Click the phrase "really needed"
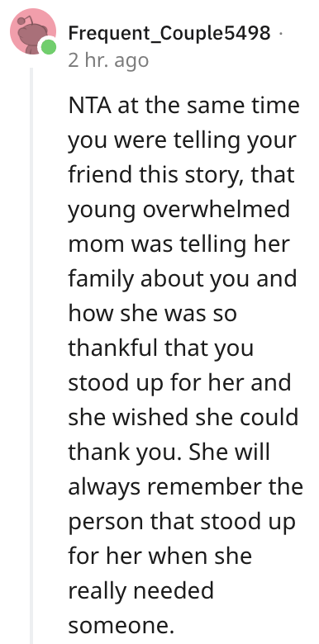 pyautogui.click(x=141, y=591)
